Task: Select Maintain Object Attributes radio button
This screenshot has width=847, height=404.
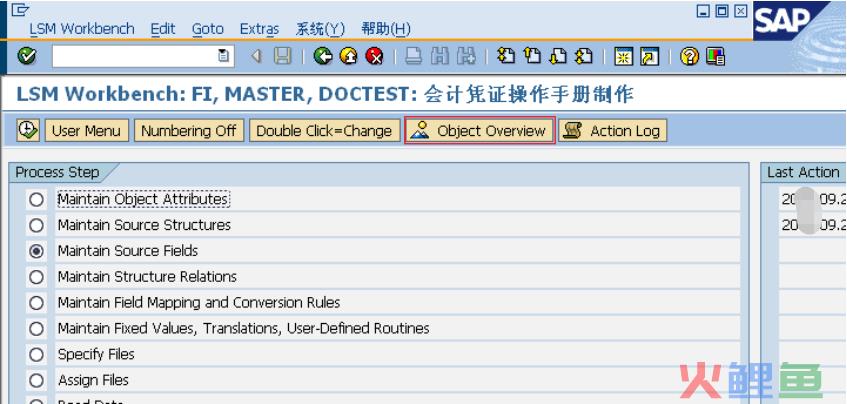Action: (x=36, y=199)
